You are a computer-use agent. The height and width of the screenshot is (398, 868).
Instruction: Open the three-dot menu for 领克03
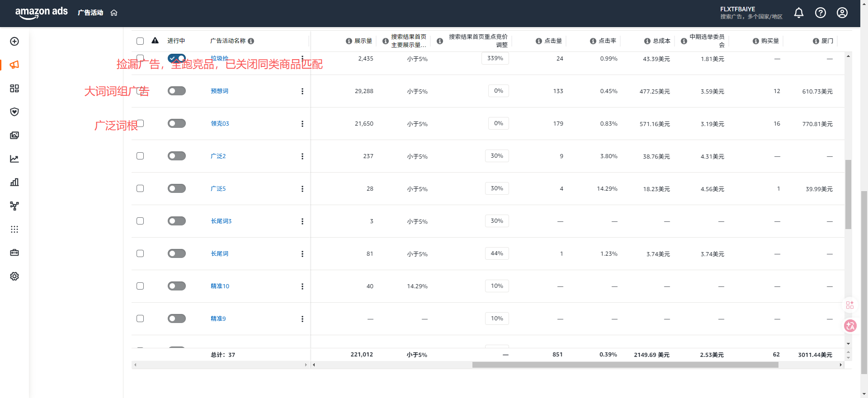(x=302, y=124)
